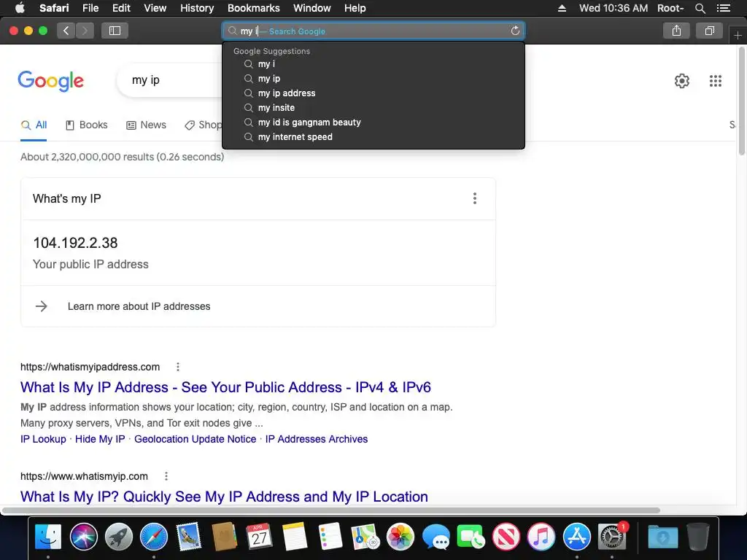This screenshot has width=747, height=560.
Task: Open the IP Lookup sitelink
Action: [x=43, y=439]
